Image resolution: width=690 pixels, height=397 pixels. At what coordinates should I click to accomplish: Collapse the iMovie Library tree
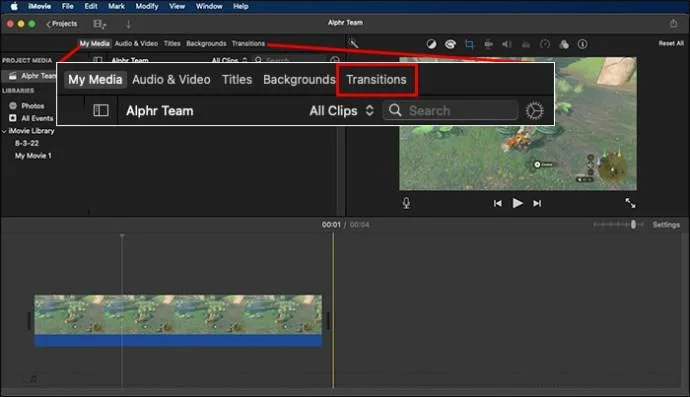tap(4, 131)
